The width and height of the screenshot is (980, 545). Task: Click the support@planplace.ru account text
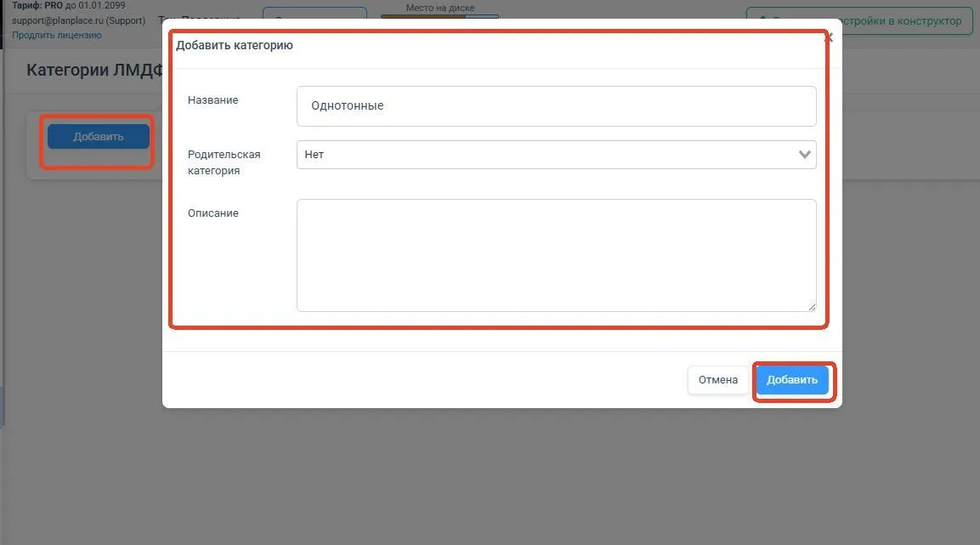click(x=78, y=20)
